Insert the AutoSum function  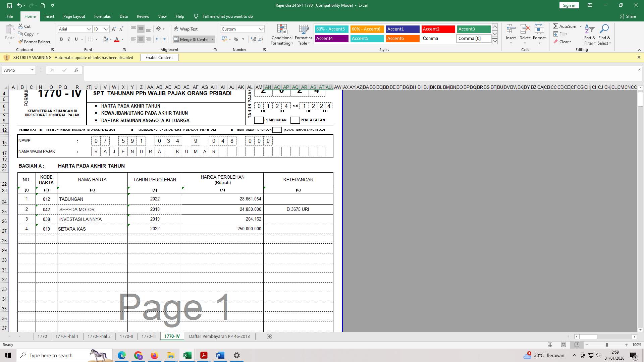(x=566, y=26)
